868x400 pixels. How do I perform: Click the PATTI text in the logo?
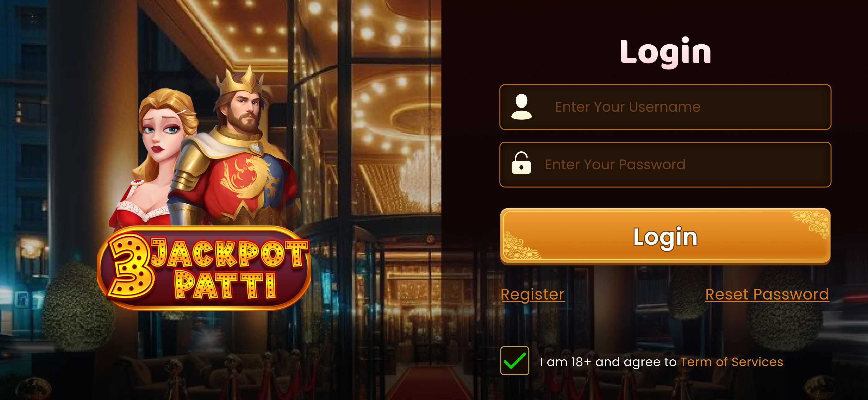pos(226,285)
